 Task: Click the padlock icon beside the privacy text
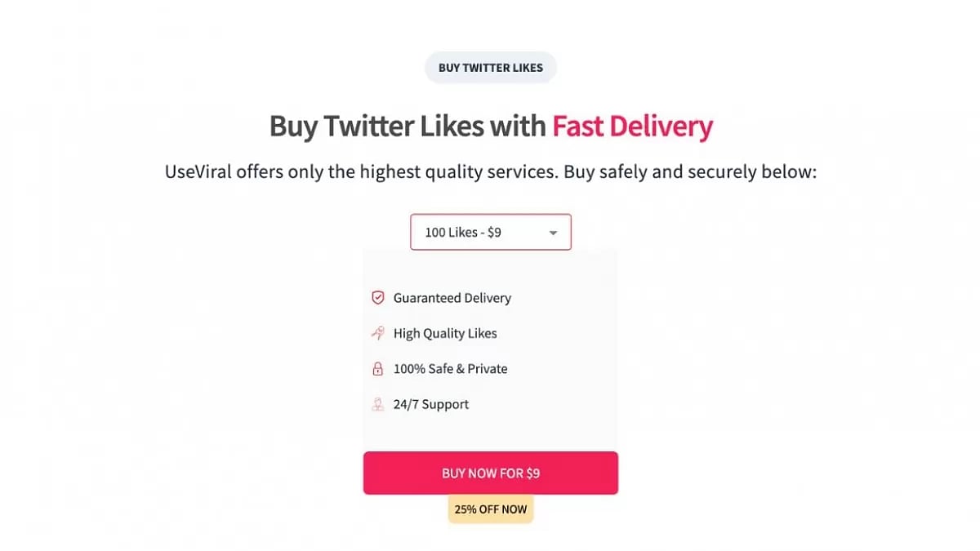click(x=377, y=368)
